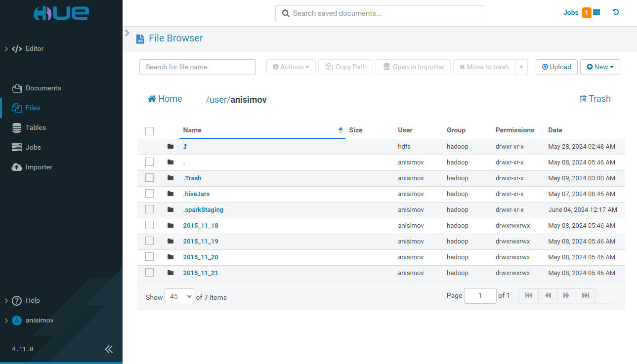The height and width of the screenshot is (364, 637).
Task: Open the Move to trash dropdown caret
Action: 521,67
